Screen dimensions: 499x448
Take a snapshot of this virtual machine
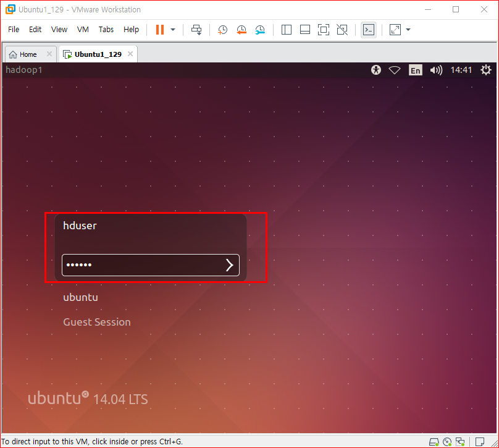(x=222, y=30)
